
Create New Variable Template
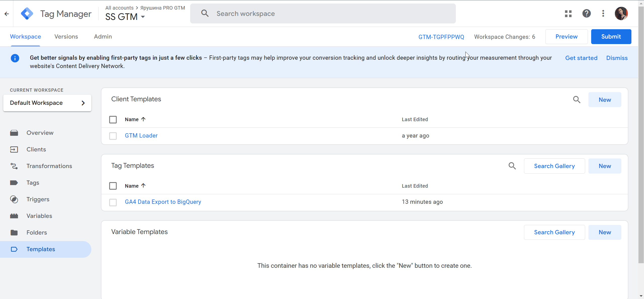[x=605, y=232]
